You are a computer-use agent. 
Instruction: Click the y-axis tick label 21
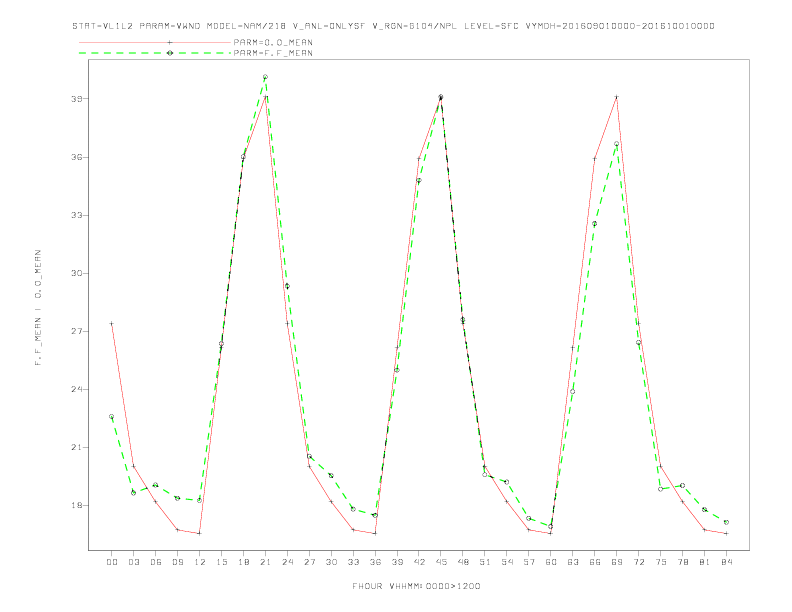click(76, 447)
